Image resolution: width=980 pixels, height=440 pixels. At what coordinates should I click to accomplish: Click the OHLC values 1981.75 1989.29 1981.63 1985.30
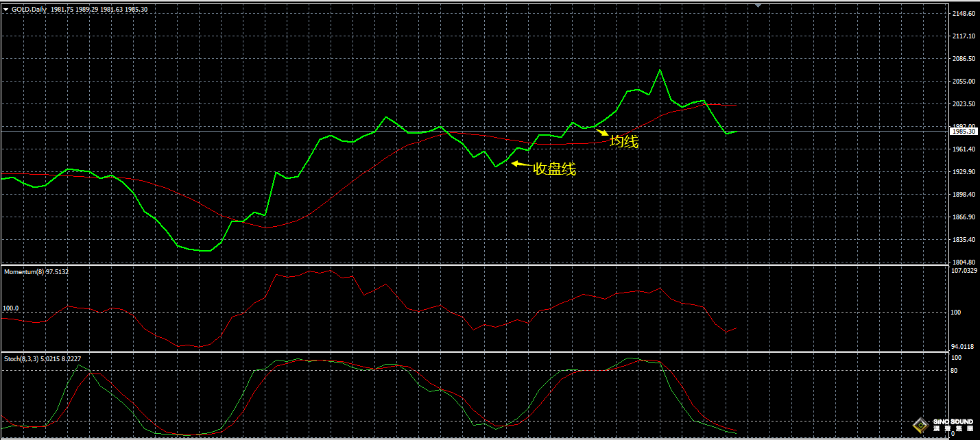pyautogui.click(x=99, y=10)
